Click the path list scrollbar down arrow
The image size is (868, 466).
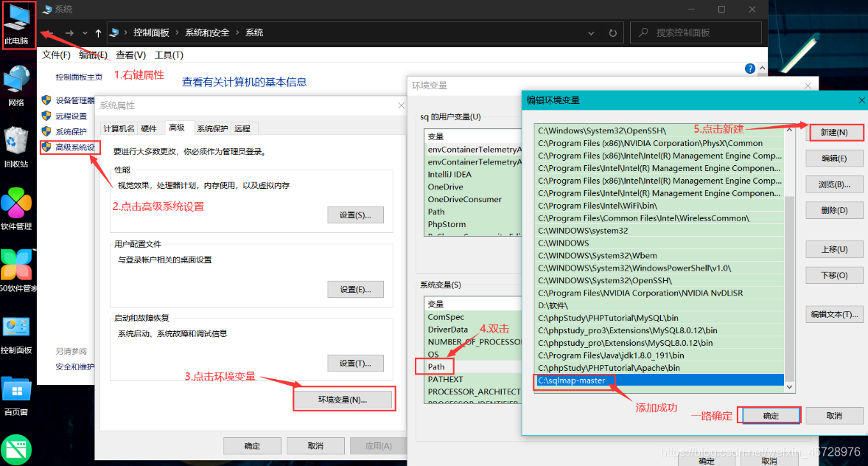point(789,387)
